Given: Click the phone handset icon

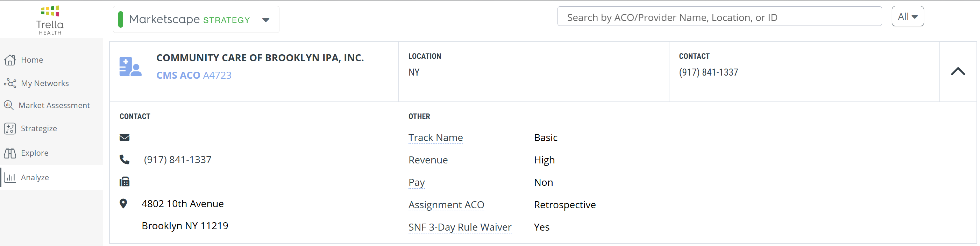Looking at the screenshot, I should pos(125,159).
